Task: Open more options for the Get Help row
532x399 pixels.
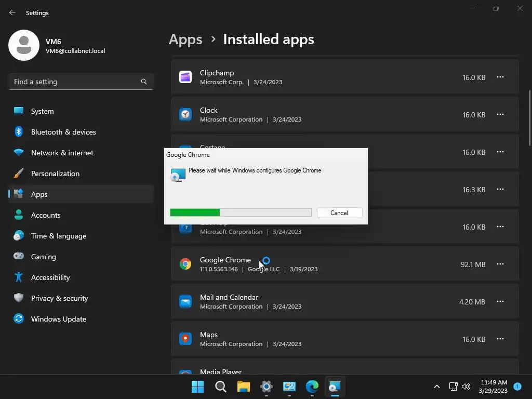Action: tap(500, 227)
